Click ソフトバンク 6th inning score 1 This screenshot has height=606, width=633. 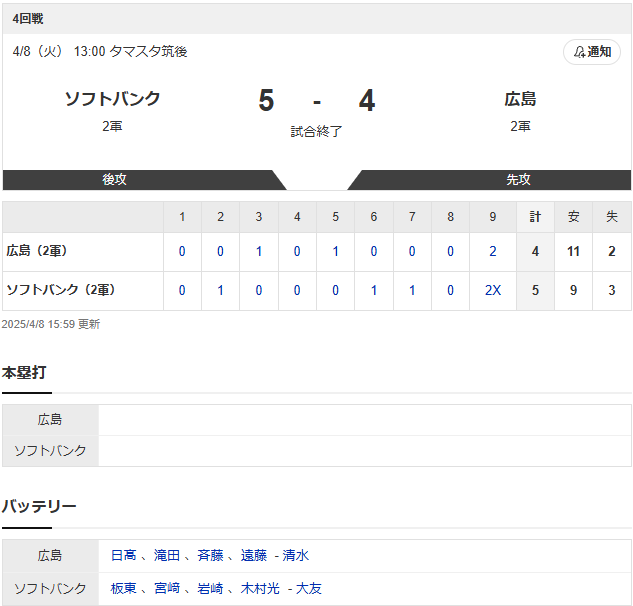point(374,290)
